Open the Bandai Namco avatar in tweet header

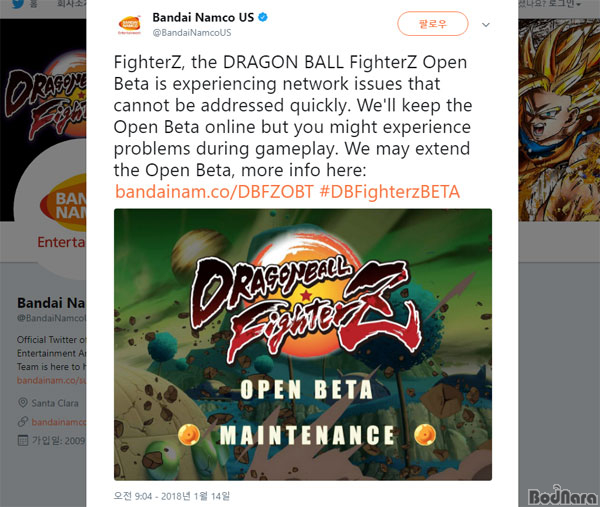coord(129,25)
